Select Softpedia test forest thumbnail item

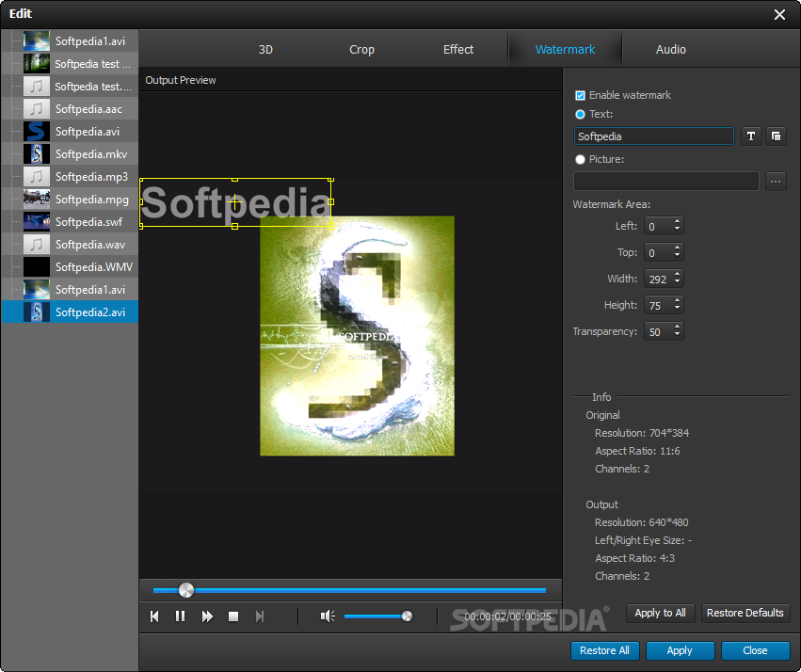click(x=37, y=64)
